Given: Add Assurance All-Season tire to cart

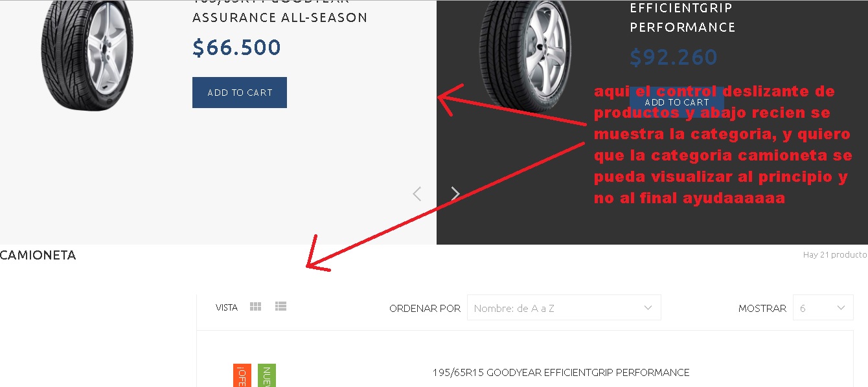Looking at the screenshot, I should tap(240, 93).
